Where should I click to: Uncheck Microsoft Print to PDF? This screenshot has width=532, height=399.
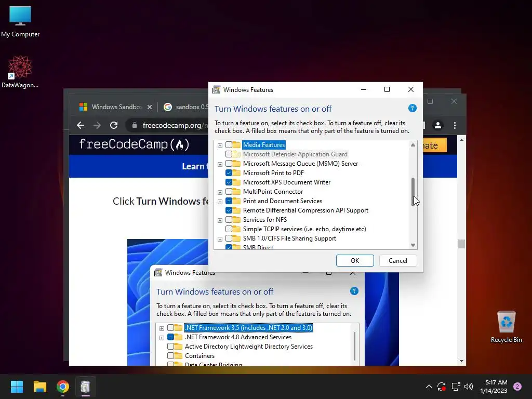pos(229,172)
